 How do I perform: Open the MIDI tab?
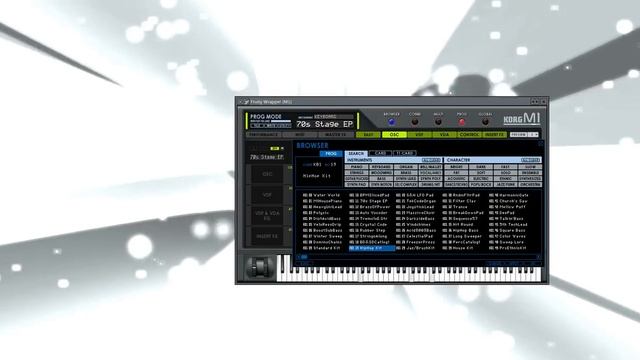point(300,135)
